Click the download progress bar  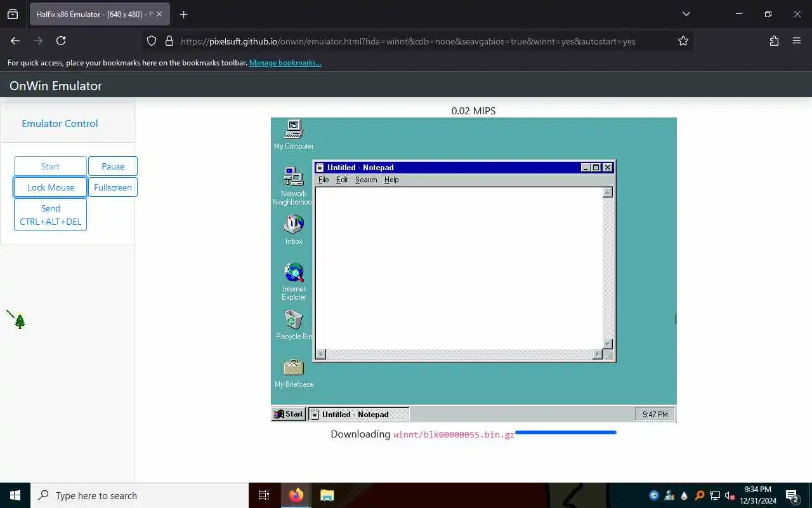click(566, 433)
